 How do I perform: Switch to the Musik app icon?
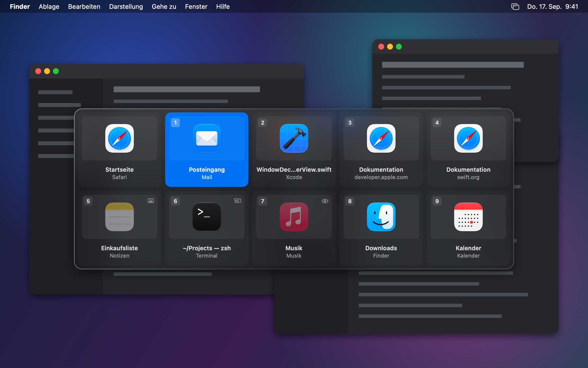[294, 217]
